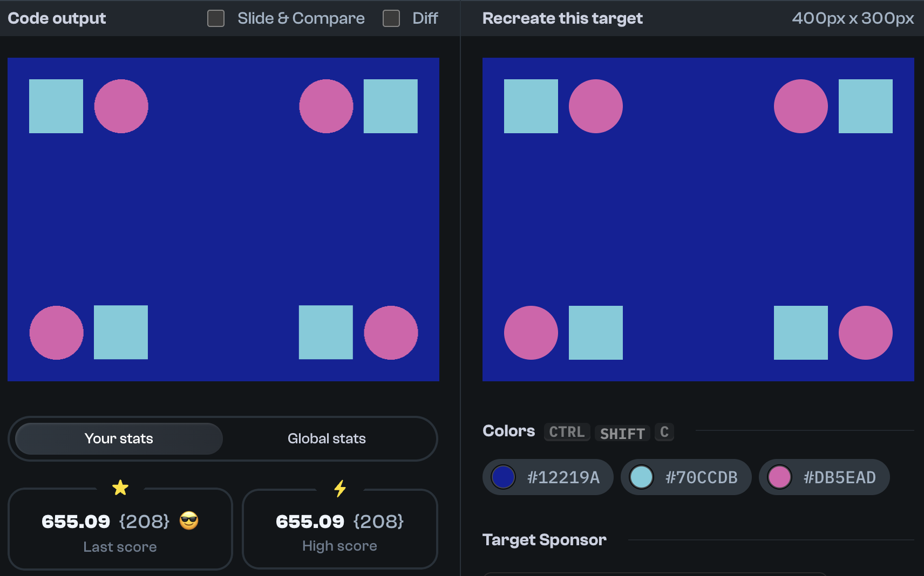Screen dimensions: 924x576
Task: Enable the Slide & Compare checkbox
Action: point(215,18)
